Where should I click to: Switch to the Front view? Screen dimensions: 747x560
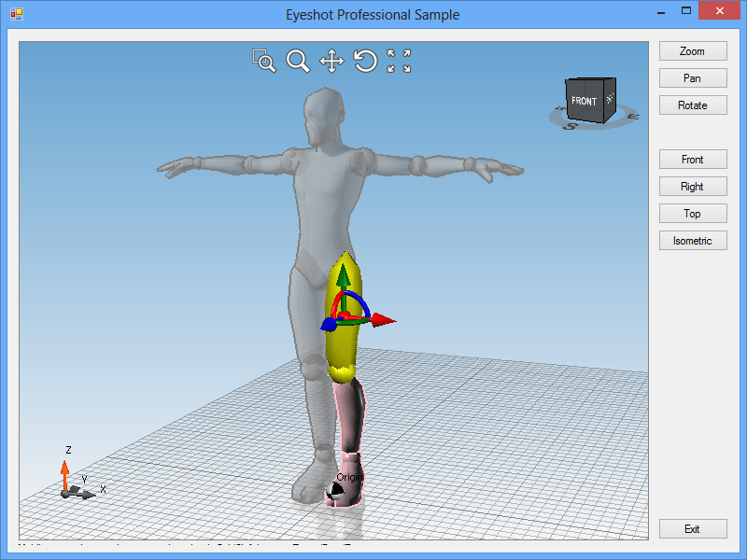point(692,160)
